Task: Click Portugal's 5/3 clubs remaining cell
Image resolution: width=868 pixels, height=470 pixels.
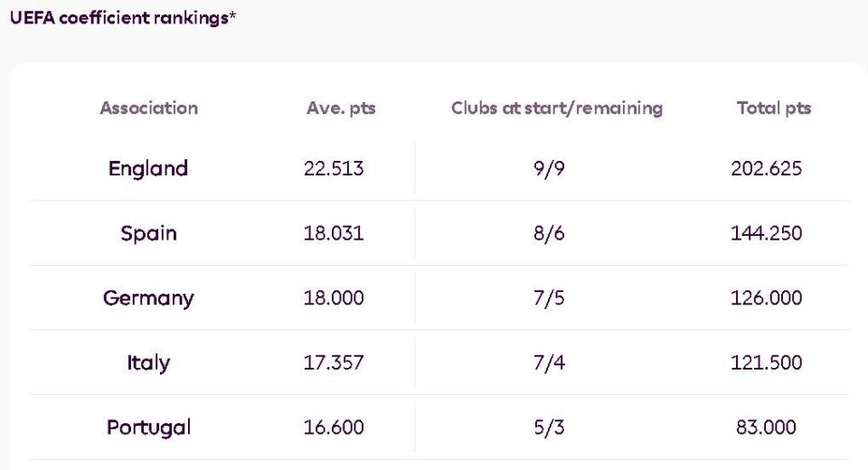Action: tap(549, 428)
